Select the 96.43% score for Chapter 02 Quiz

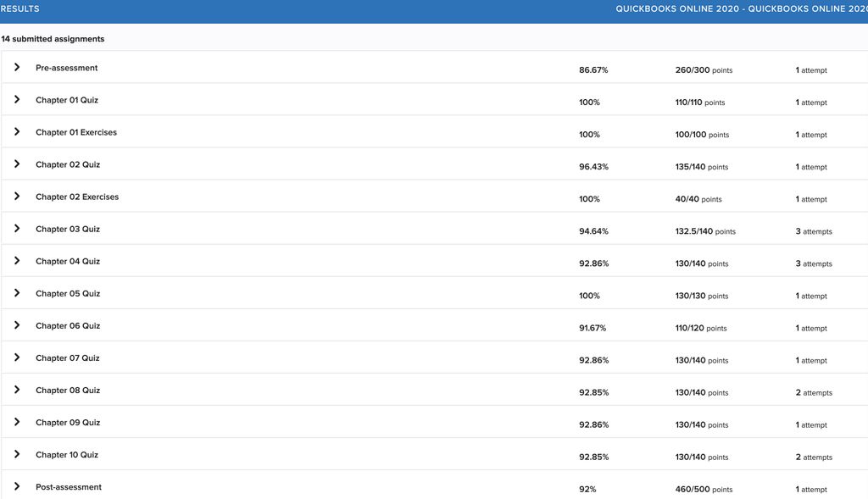coord(593,167)
